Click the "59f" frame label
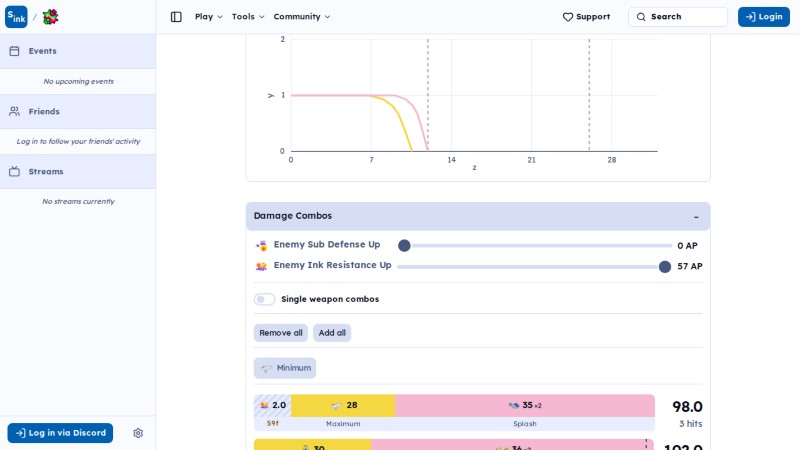The width and height of the screenshot is (800, 450). 272,424
